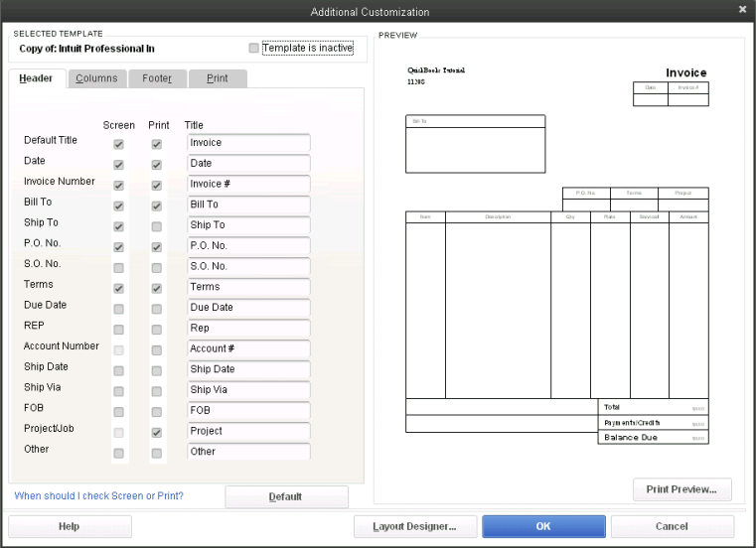Uncheck Print box for Project/Job
This screenshot has width=756, height=548.
156,433
